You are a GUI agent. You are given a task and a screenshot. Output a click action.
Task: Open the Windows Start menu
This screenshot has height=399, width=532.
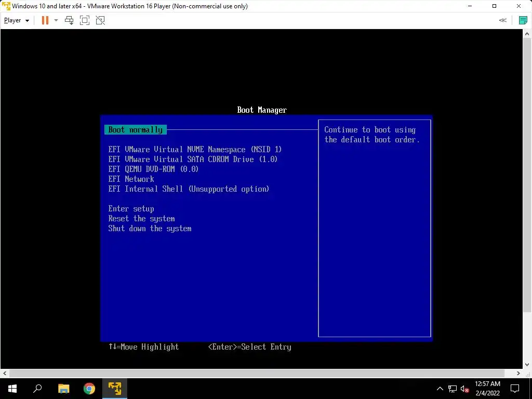(12, 389)
